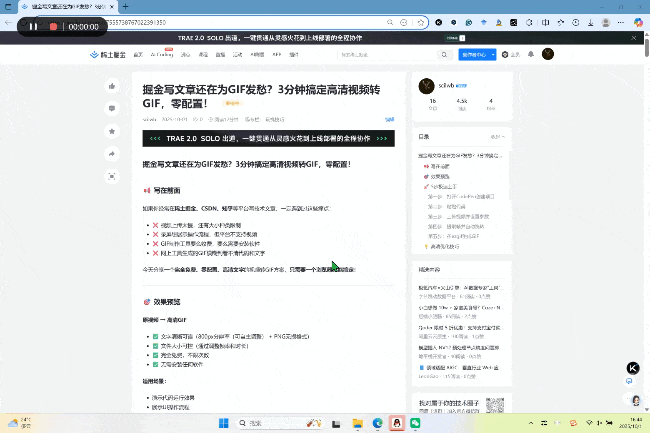This screenshot has height=433, width=650.
Task: Jump to first table of contents section
Action: [460, 156]
